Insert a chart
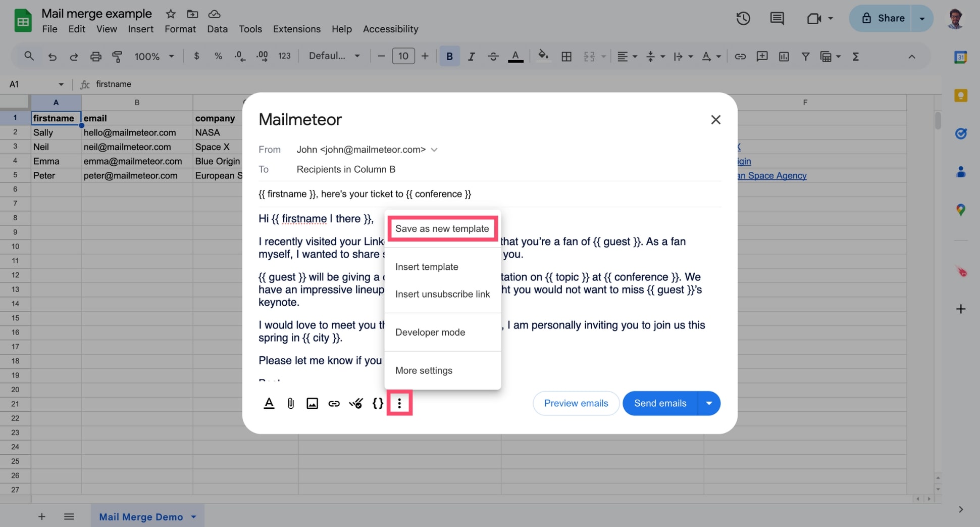 click(784, 57)
